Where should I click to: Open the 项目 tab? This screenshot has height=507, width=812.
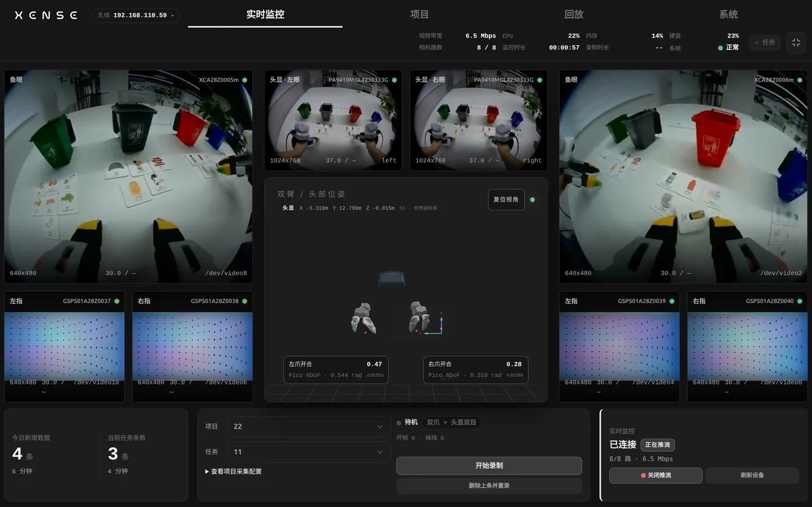pos(419,15)
